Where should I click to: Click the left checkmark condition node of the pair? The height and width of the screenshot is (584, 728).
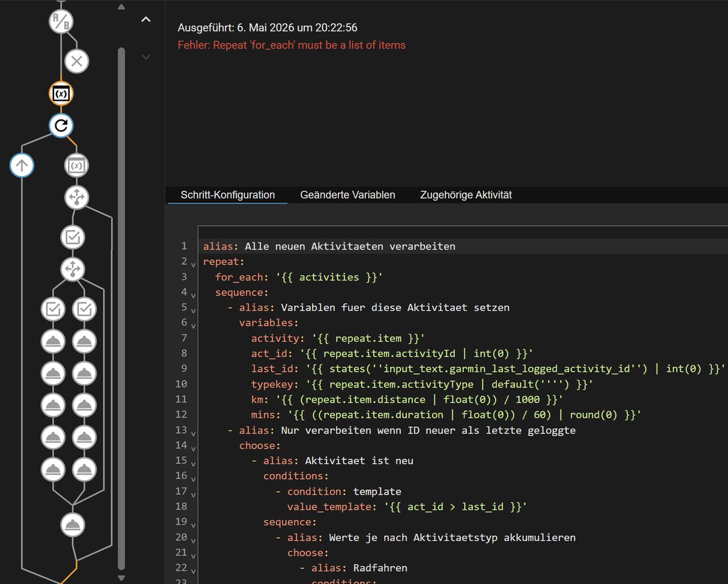click(53, 309)
